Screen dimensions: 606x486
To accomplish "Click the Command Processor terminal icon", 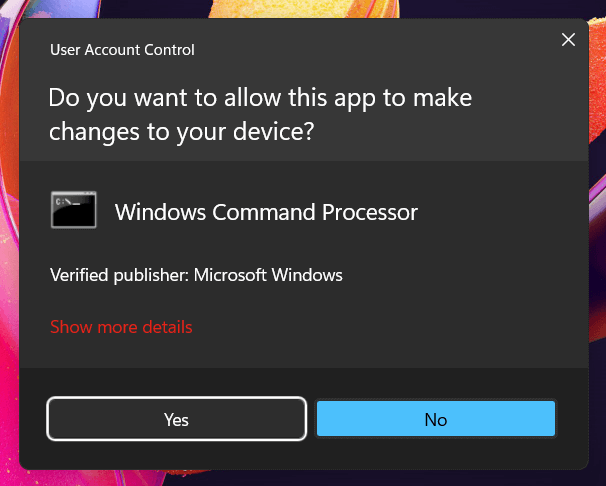I will [74, 211].
